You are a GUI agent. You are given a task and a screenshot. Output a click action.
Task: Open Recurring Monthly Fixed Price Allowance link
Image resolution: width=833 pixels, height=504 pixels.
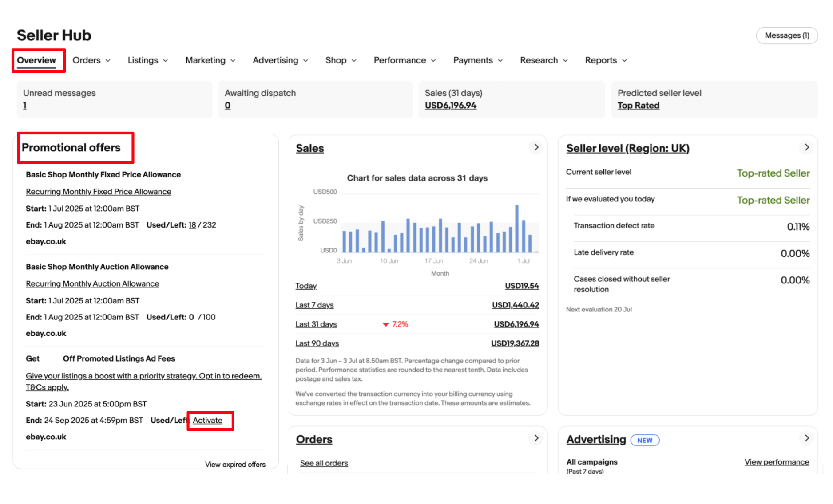point(99,192)
